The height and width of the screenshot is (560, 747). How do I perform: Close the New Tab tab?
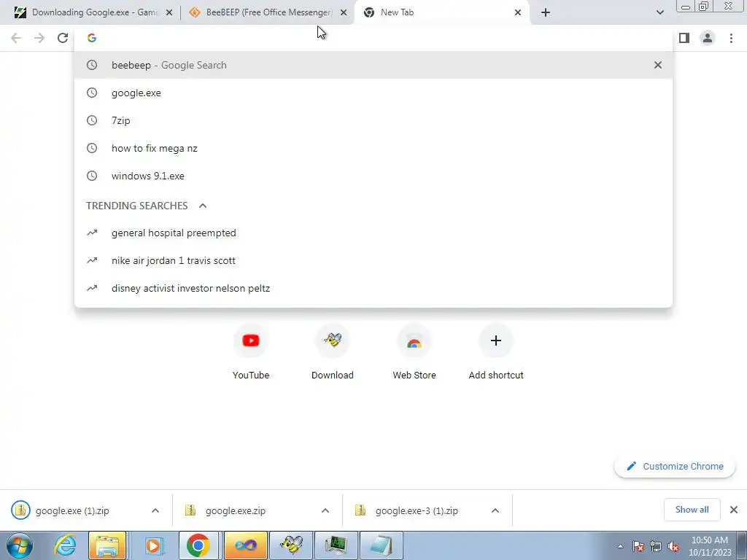(518, 12)
